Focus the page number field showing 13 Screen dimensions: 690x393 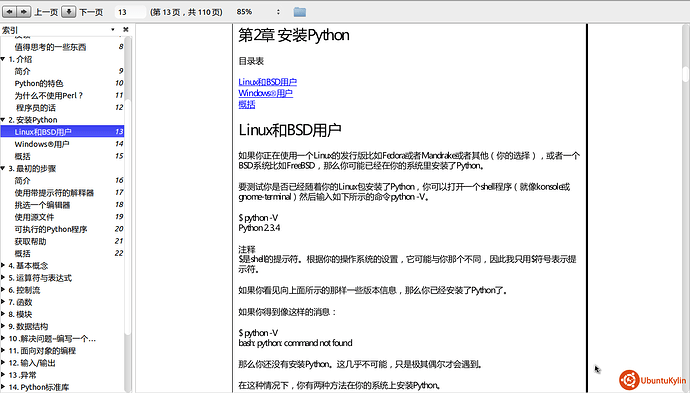pos(130,12)
